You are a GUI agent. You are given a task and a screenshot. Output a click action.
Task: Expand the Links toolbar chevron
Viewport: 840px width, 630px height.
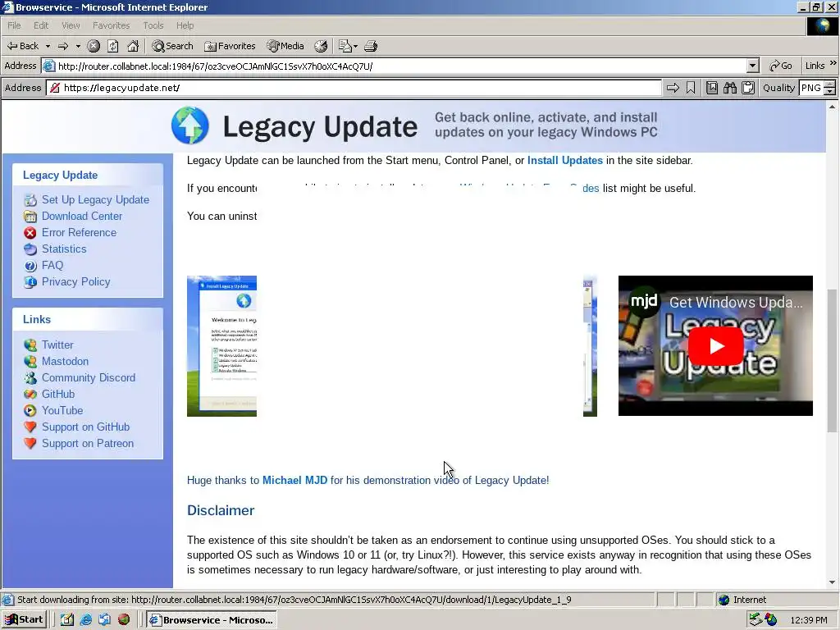833,63
